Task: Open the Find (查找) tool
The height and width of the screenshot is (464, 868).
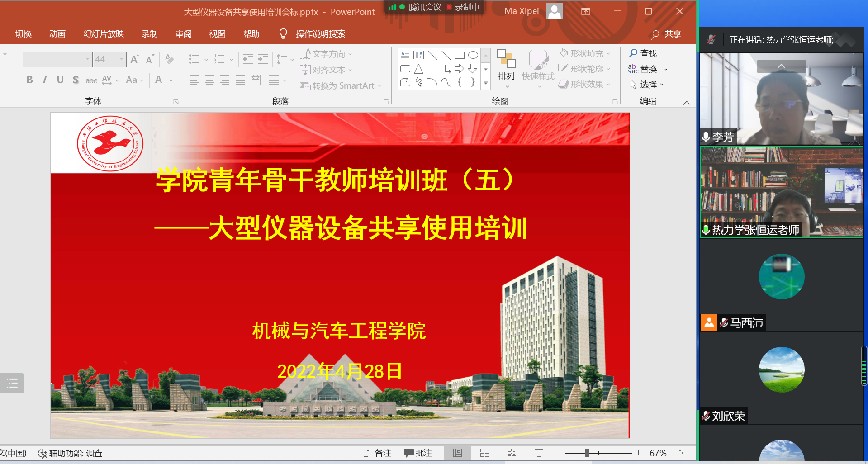Action: pos(643,53)
